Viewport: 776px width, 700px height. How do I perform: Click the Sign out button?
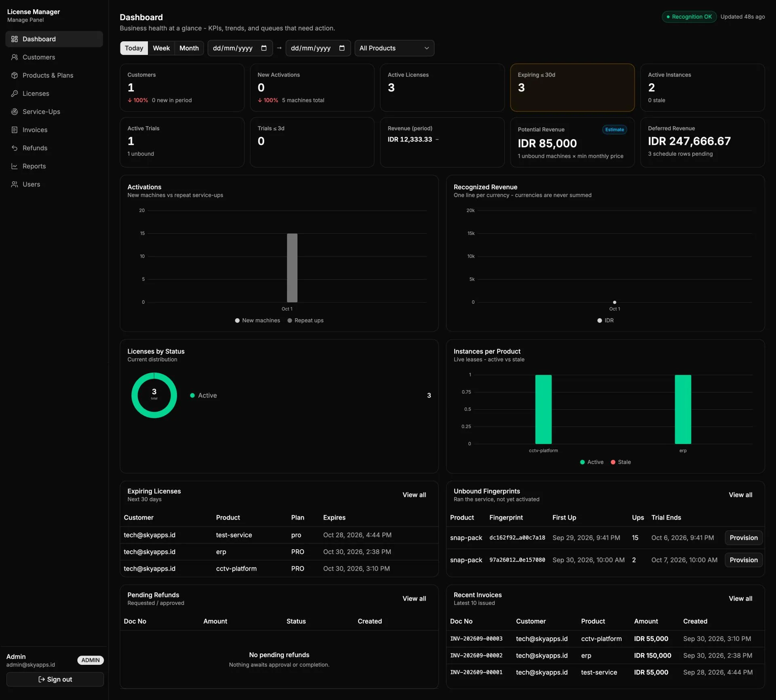[55, 679]
